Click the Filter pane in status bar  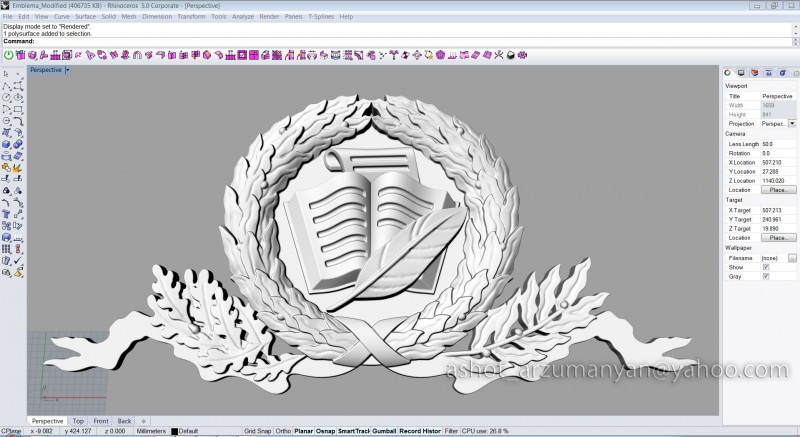[x=451, y=431]
